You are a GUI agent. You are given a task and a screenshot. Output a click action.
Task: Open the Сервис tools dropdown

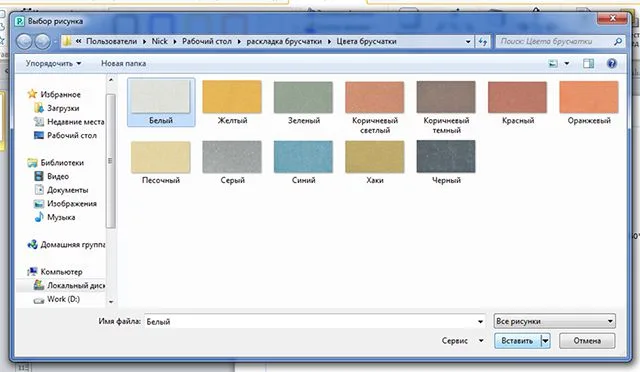point(462,341)
